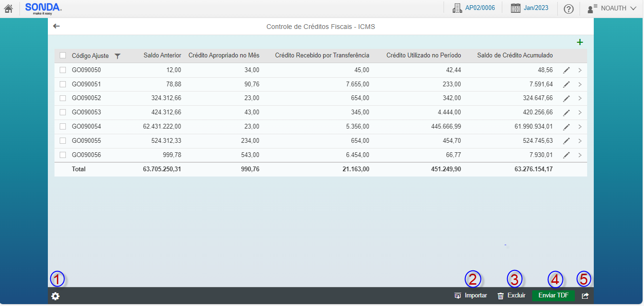Expand the NOAUTH user menu

click(612, 8)
